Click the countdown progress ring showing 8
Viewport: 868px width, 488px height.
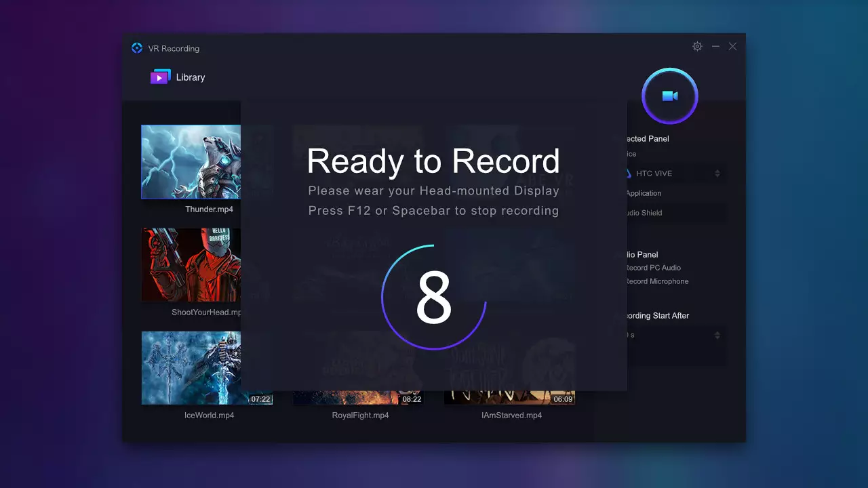point(434,297)
